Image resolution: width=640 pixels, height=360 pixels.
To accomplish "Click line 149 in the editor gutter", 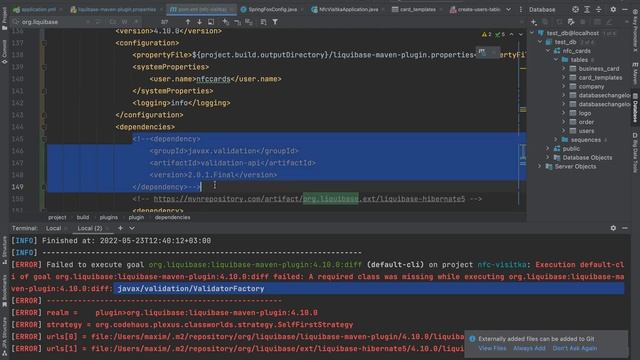I will (x=18, y=187).
